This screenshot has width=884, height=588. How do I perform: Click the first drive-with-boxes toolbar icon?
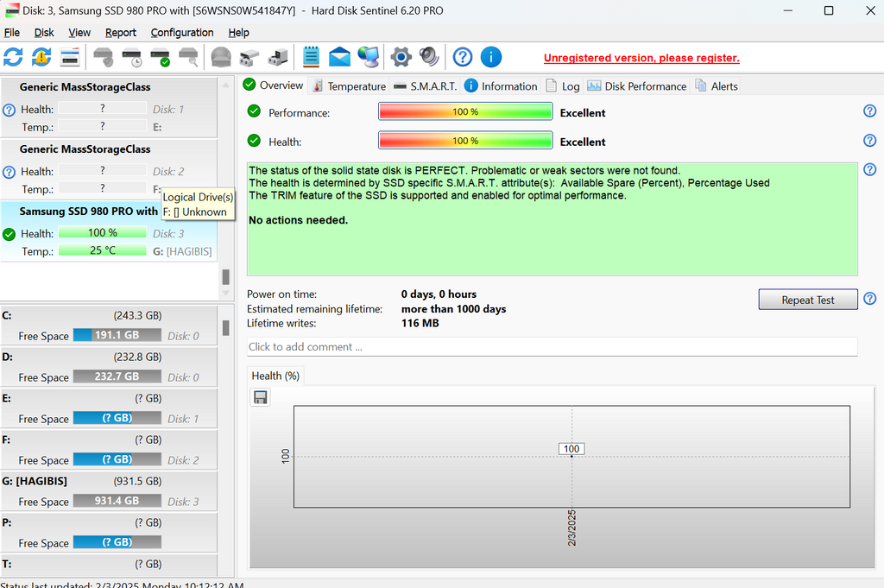(x=249, y=57)
